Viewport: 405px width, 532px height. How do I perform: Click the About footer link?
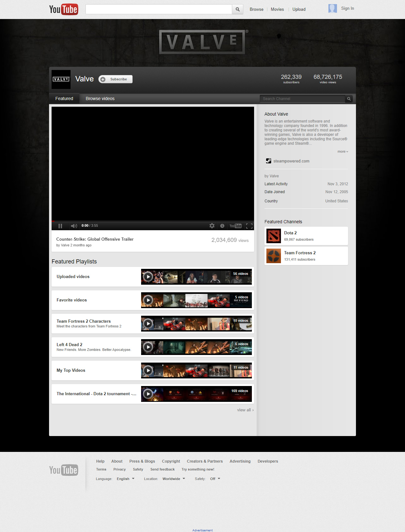click(x=117, y=461)
